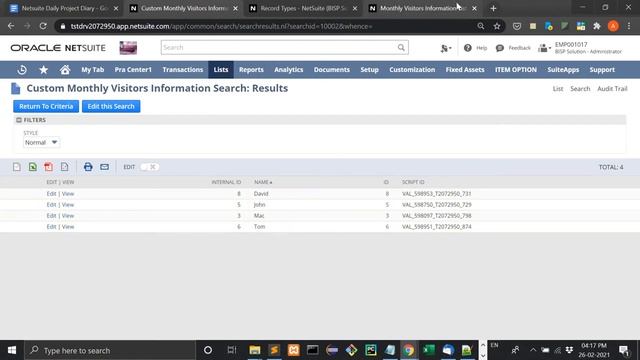
Task: Switch to Record Types browser tab
Action: (x=303, y=8)
